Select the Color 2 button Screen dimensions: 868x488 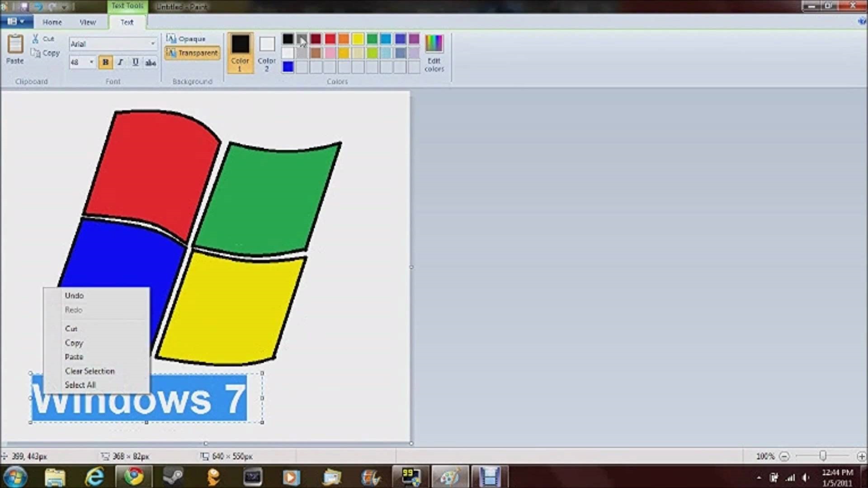coord(267,53)
